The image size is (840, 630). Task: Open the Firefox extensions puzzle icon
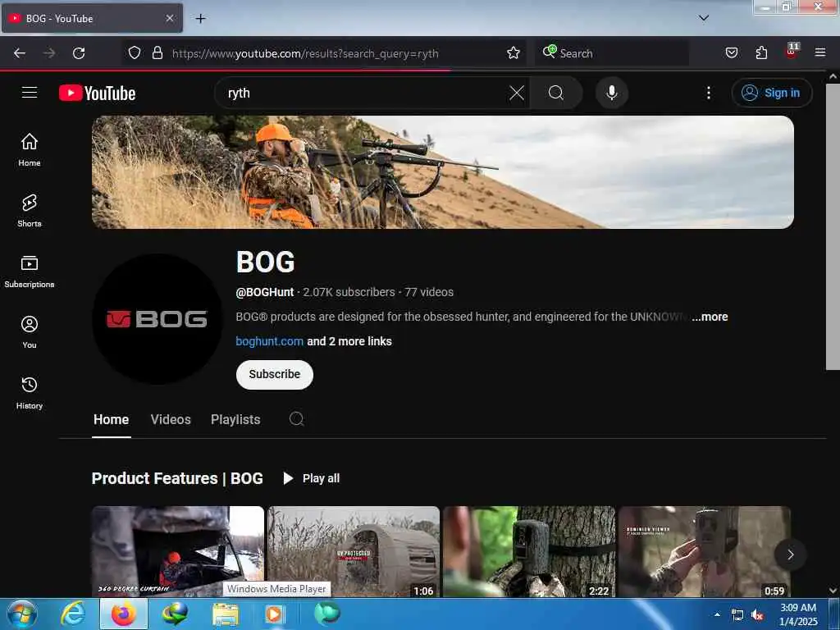pyautogui.click(x=761, y=52)
